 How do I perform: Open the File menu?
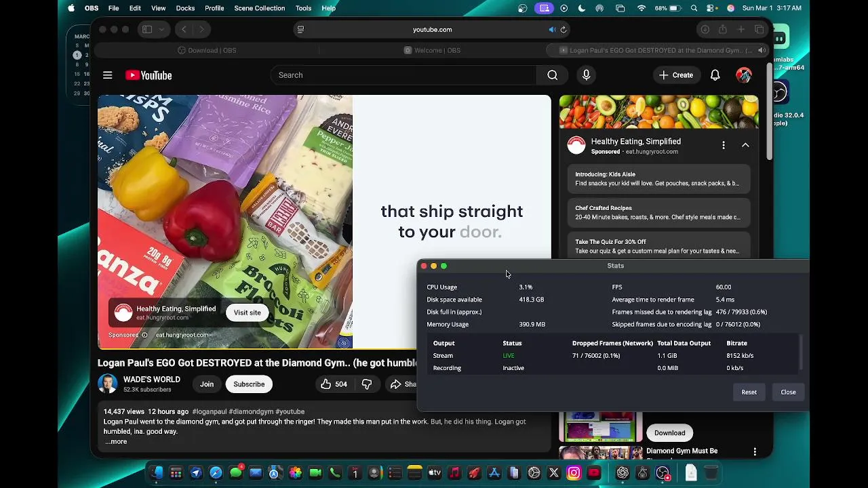click(x=114, y=8)
